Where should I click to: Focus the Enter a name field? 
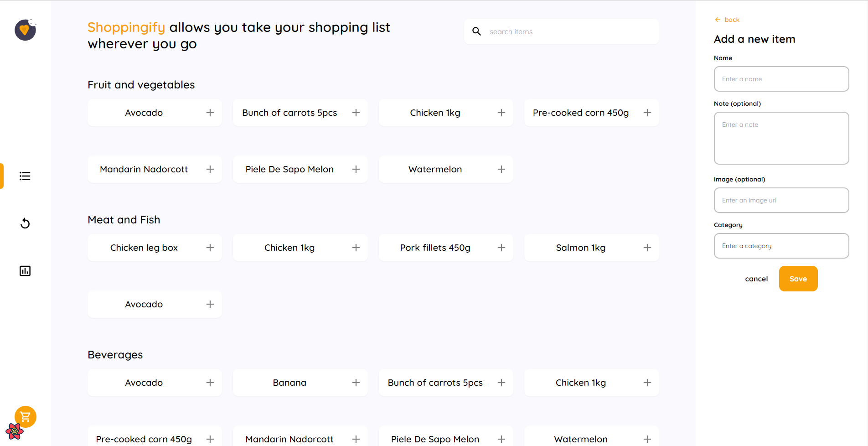tap(781, 79)
